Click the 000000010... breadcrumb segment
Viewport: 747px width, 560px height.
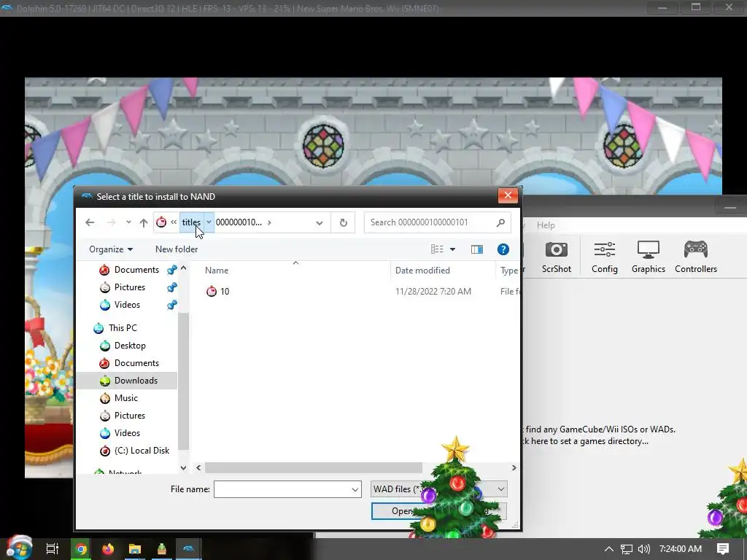[x=239, y=222]
